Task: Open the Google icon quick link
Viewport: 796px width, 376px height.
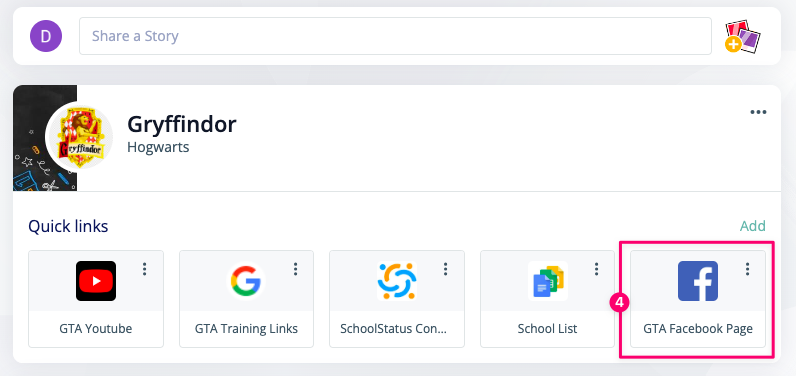Action: click(x=246, y=281)
